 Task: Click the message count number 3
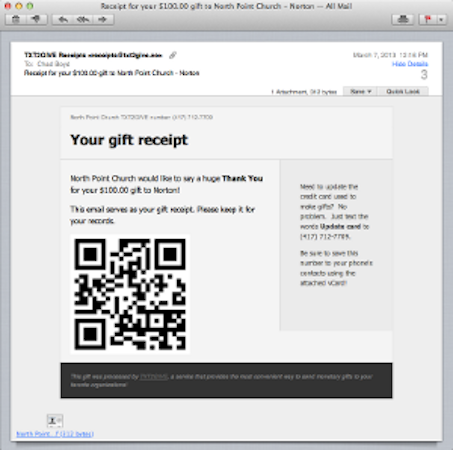pos(424,75)
